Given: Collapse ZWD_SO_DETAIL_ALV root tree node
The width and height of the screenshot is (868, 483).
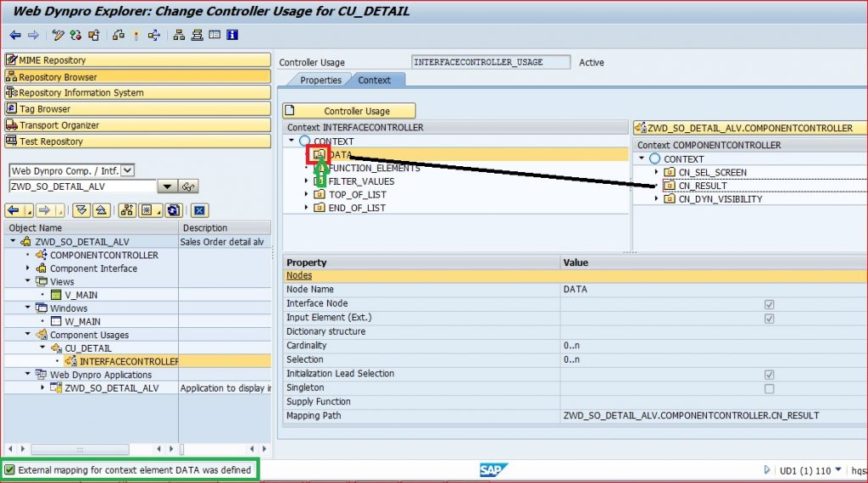Looking at the screenshot, I should (x=13, y=241).
